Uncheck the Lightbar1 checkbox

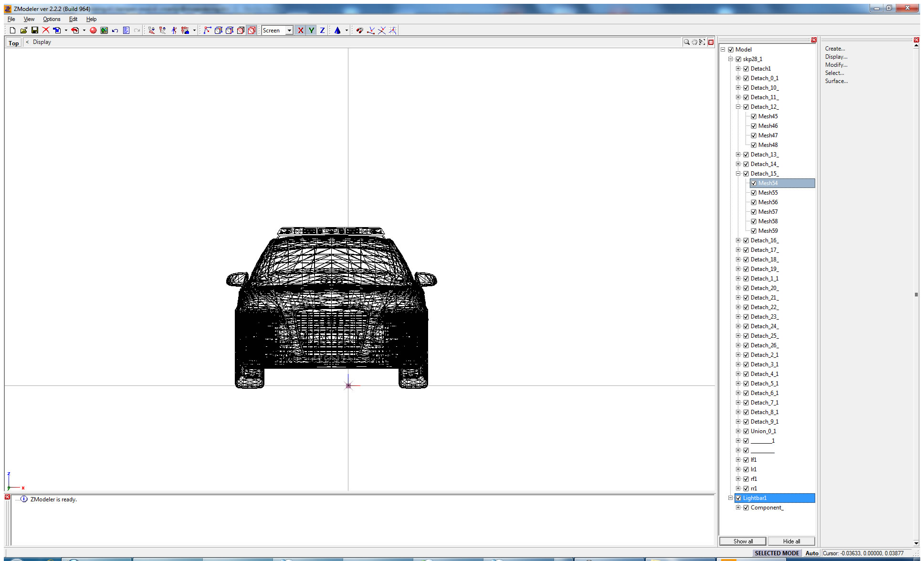point(738,498)
